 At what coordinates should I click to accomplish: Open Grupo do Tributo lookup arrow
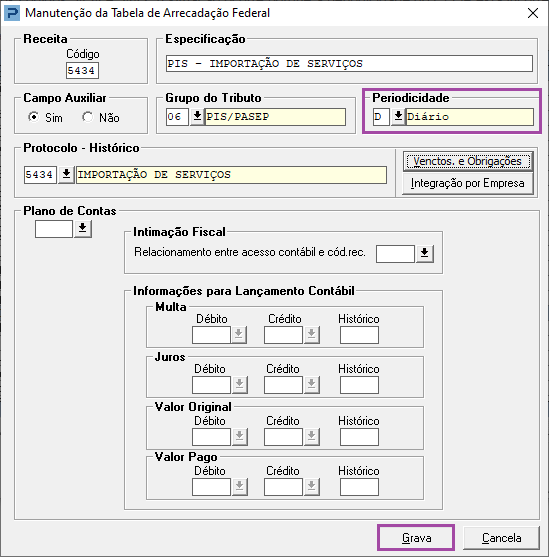point(197,117)
